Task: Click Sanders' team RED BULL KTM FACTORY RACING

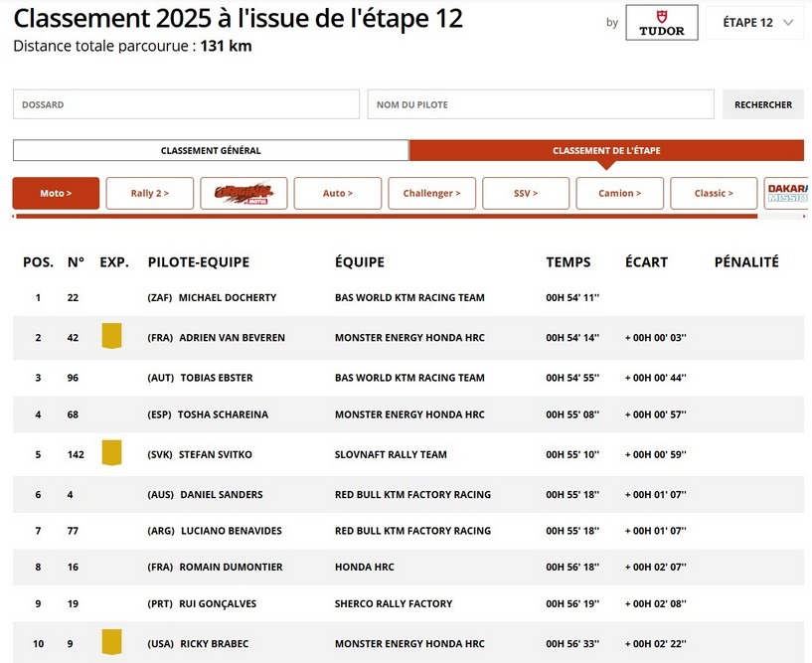Action: [x=412, y=495]
